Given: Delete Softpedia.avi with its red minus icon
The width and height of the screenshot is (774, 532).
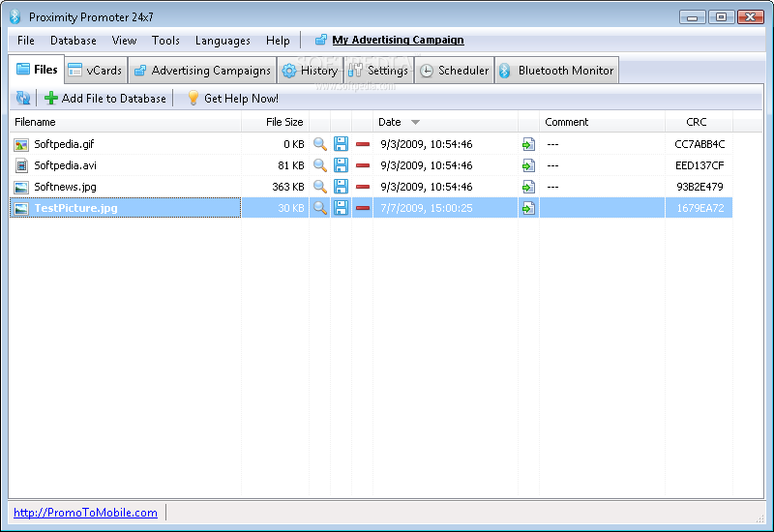Looking at the screenshot, I should tap(363, 165).
